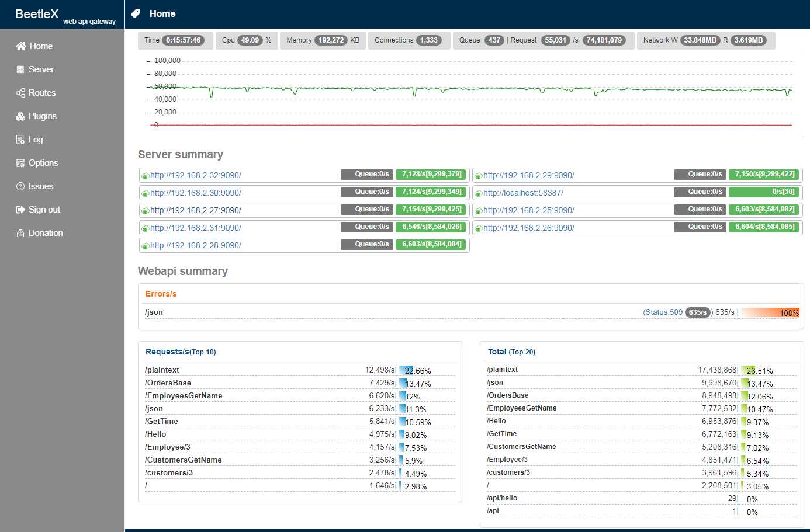
Task: Open the Plugins menu item
Action: 43,116
